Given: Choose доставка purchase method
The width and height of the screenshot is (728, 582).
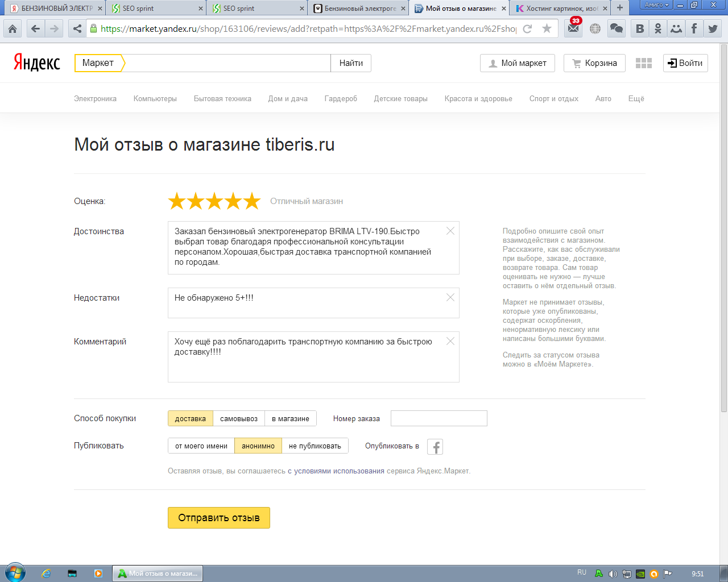Looking at the screenshot, I should click(x=191, y=418).
